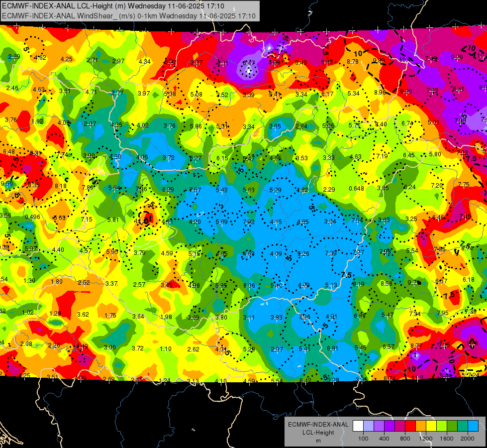Click the '400' label in the legend
Image resolution: width=487 pixels, height=448 pixels.
384,439
